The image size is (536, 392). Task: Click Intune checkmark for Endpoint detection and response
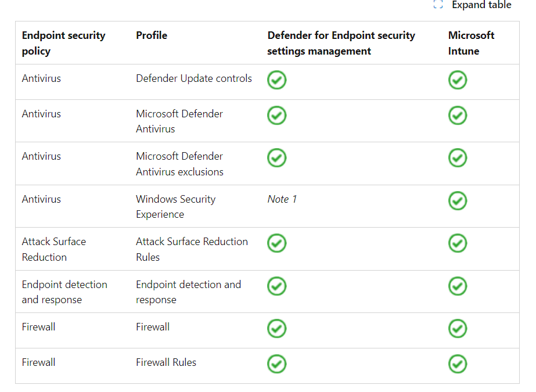[x=458, y=286]
